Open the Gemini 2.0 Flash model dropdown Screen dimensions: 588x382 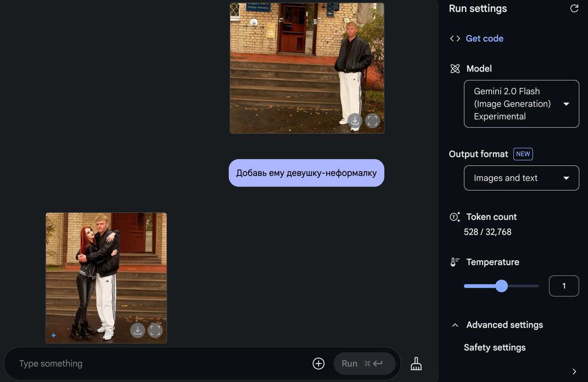(521, 104)
